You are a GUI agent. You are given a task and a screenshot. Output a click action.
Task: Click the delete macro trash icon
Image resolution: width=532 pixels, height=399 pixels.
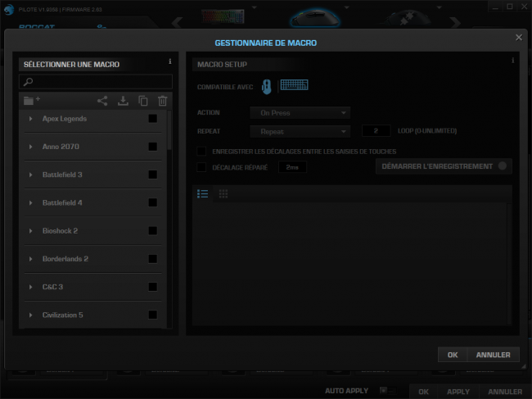(x=163, y=101)
